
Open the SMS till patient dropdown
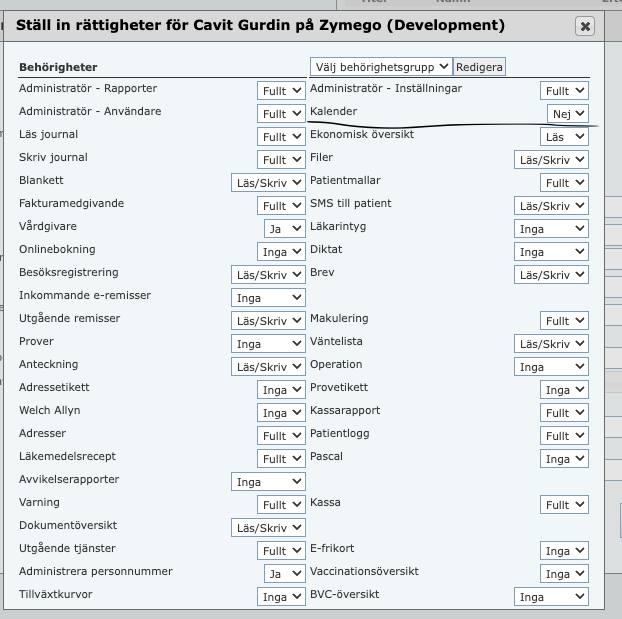[x=551, y=206]
